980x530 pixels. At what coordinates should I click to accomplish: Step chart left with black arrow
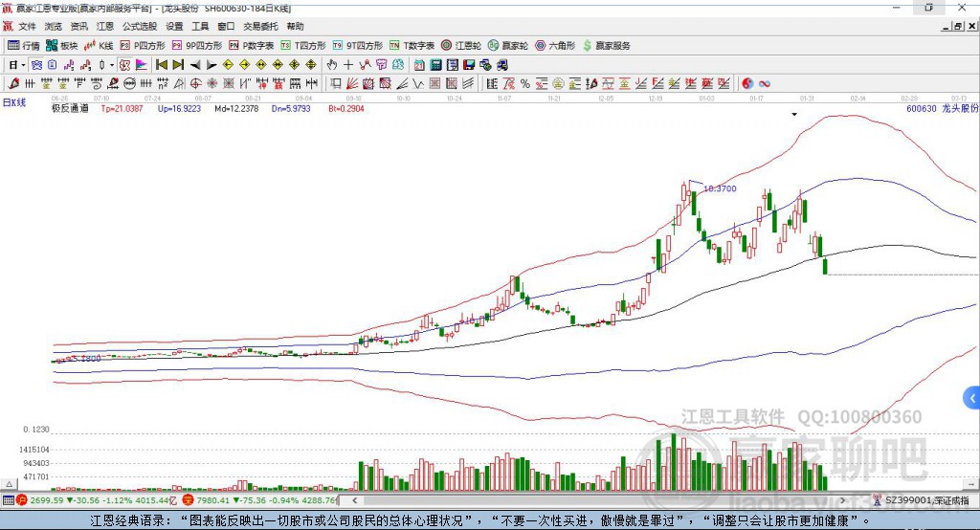195,65
